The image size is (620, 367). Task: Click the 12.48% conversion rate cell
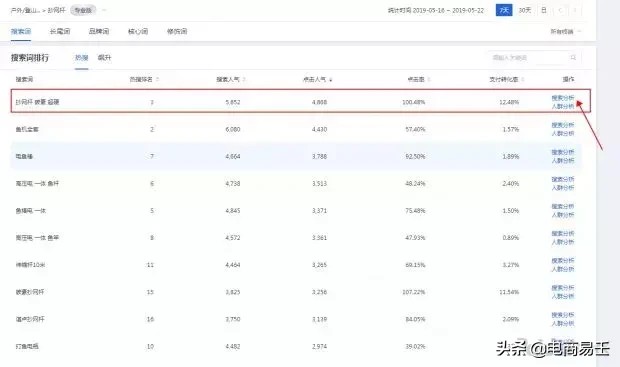[509, 102]
